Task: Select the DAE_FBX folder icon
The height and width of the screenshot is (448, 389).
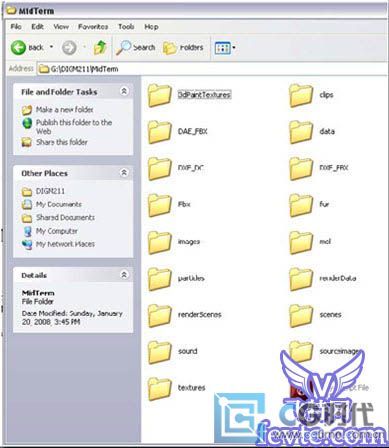Action: pos(159,131)
